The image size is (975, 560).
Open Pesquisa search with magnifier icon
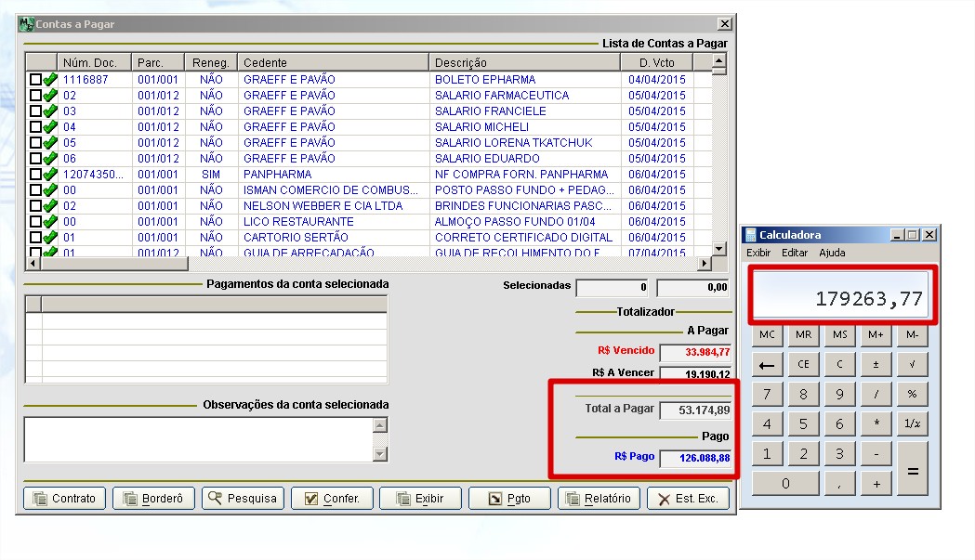click(x=243, y=499)
